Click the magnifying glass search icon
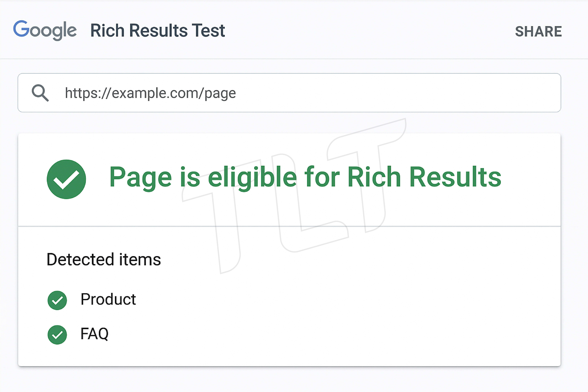 [x=40, y=93]
